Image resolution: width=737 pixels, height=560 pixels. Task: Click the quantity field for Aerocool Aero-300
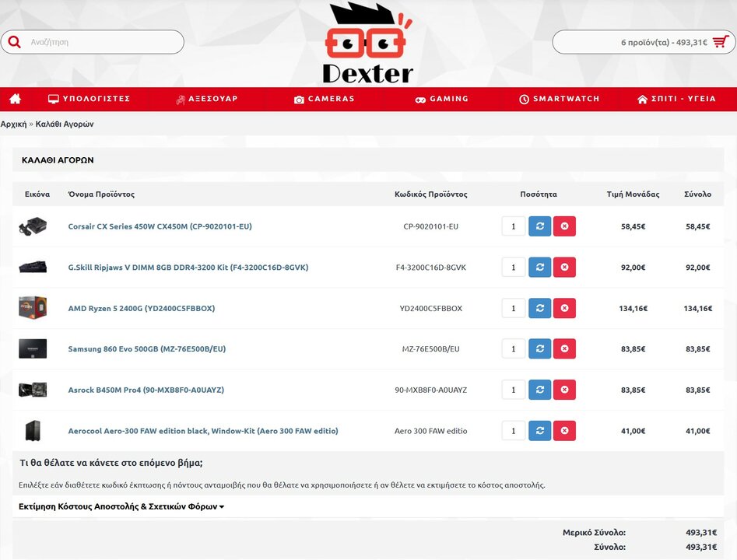point(514,431)
